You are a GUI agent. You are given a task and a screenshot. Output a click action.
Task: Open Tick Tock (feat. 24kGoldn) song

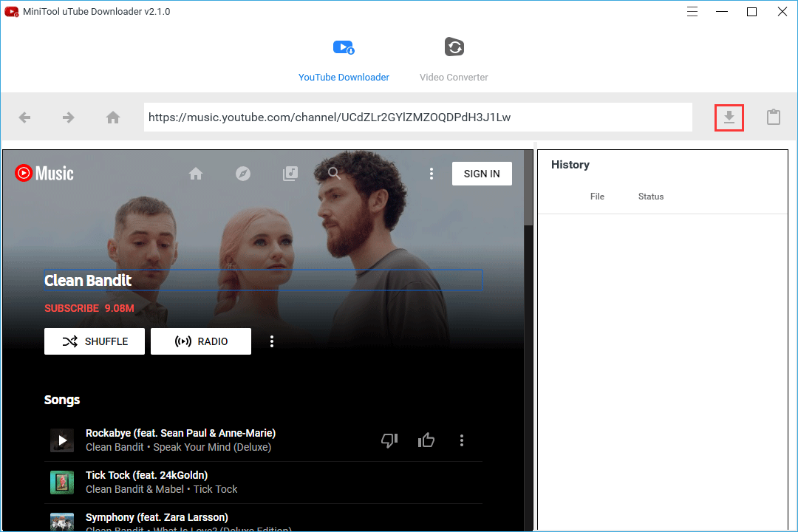tap(146, 476)
